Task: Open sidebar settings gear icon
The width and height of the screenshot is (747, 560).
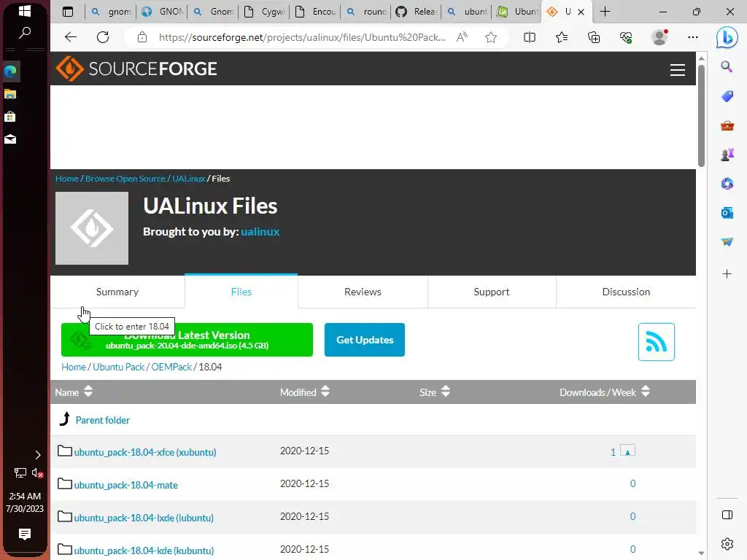Action: click(x=727, y=543)
